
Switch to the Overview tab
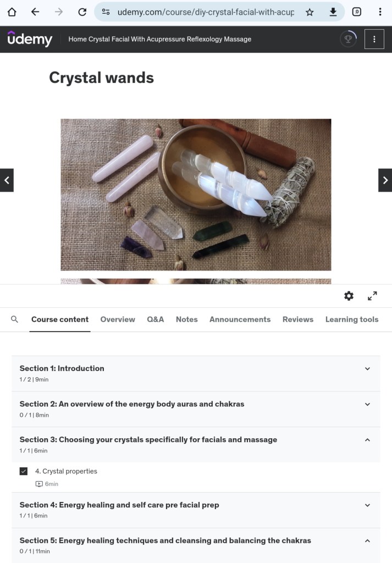118,319
